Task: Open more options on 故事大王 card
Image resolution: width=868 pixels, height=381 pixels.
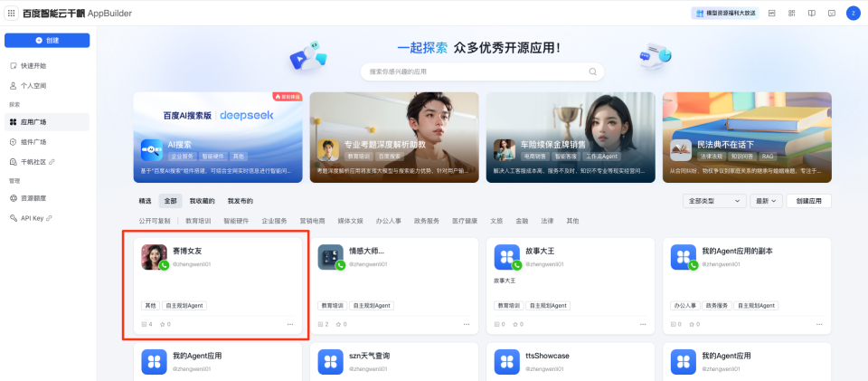Action: coord(643,325)
